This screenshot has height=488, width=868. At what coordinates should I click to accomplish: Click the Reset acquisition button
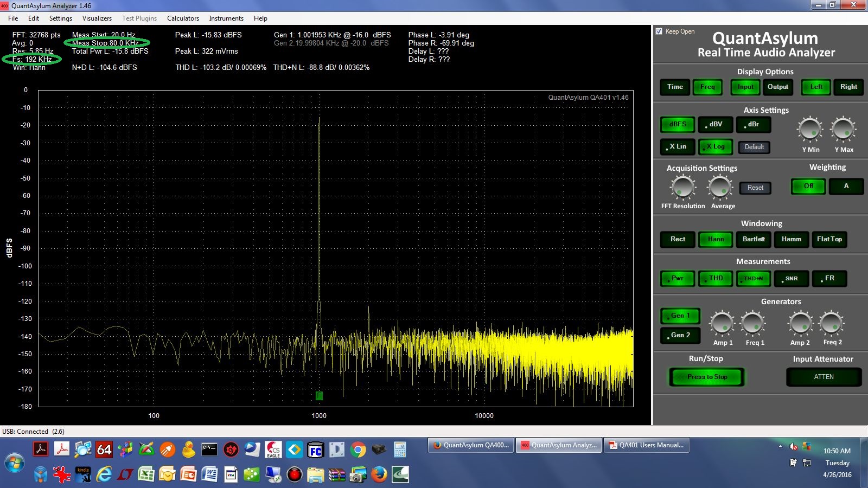pos(755,188)
